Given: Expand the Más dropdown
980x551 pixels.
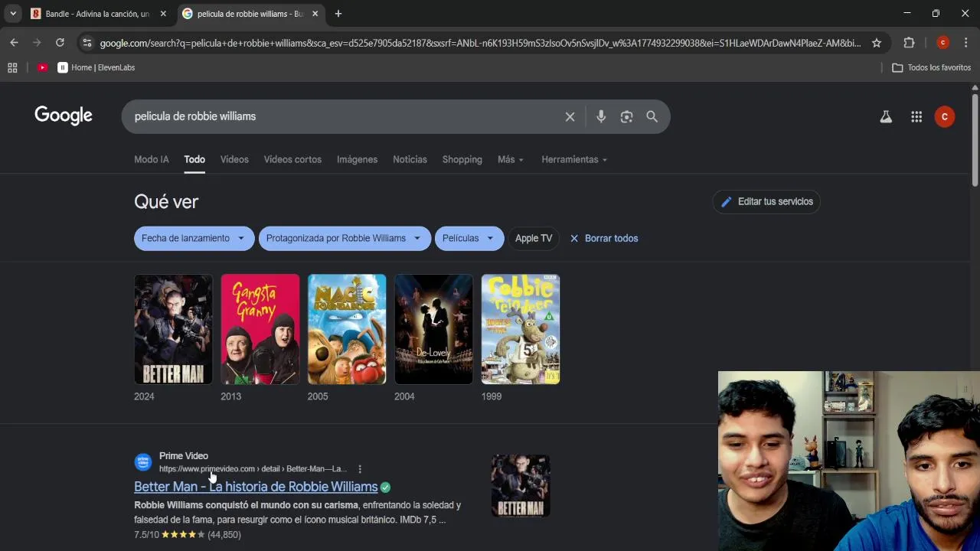Looking at the screenshot, I should [x=511, y=159].
